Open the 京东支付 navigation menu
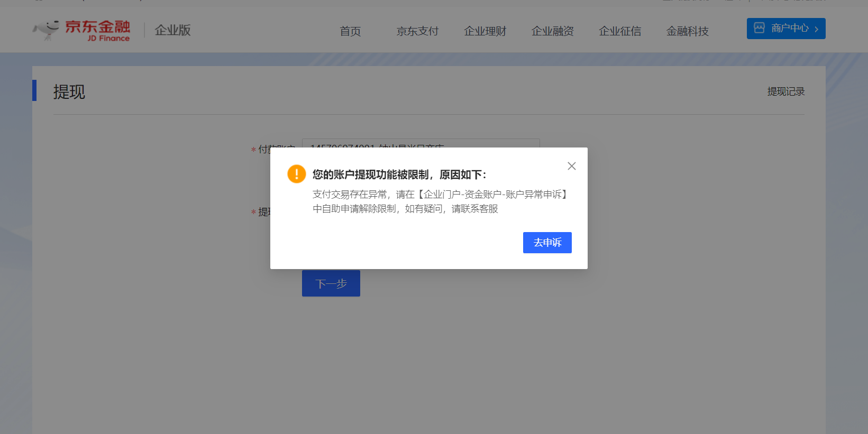This screenshot has height=434, width=868. (x=417, y=31)
